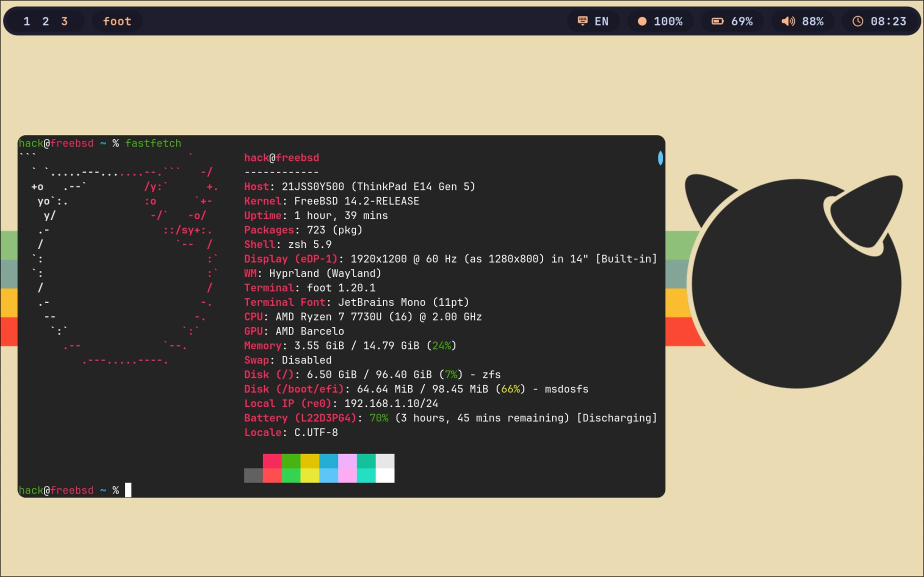Click the EN language label
The height and width of the screenshot is (577, 924).
click(x=602, y=21)
